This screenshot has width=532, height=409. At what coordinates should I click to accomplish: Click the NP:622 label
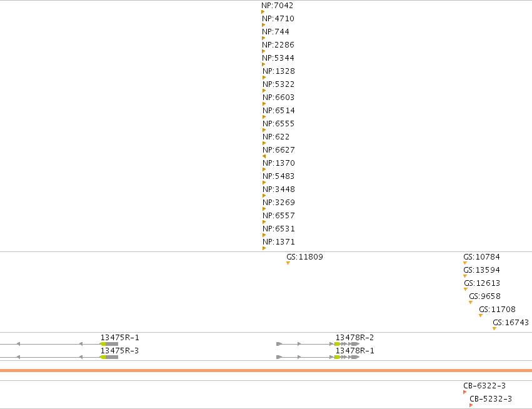point(276,137)
